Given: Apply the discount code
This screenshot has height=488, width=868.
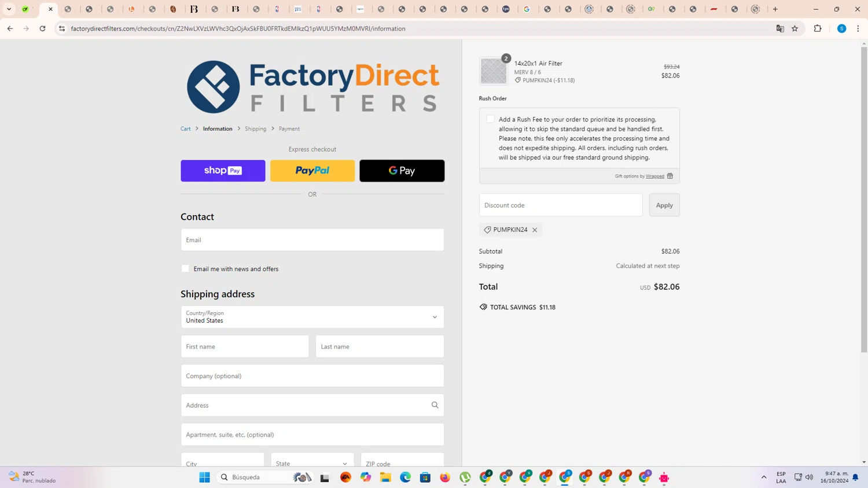Looking at the screenshot, I should click(x=664, y=205).
